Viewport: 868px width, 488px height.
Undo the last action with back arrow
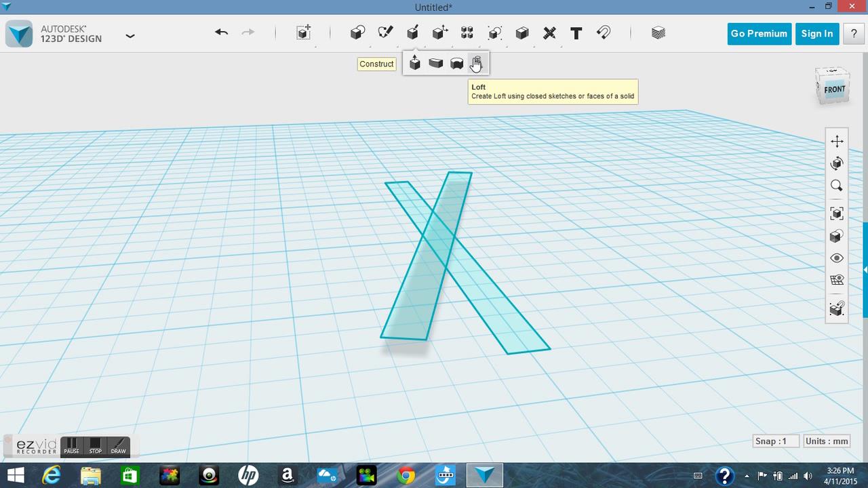tap(221, 33)
